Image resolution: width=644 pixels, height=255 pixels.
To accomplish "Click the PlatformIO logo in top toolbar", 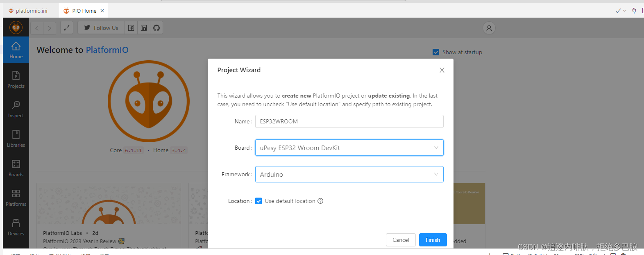I will (16, 28).
